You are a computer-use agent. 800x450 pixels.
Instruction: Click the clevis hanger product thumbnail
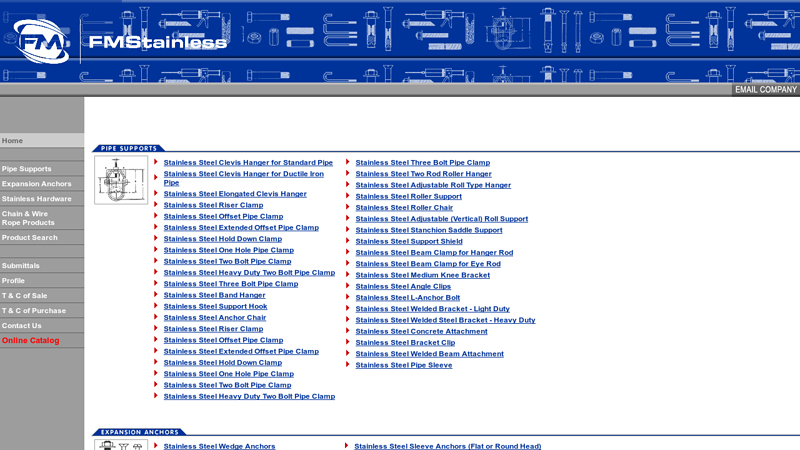point(121,180)
